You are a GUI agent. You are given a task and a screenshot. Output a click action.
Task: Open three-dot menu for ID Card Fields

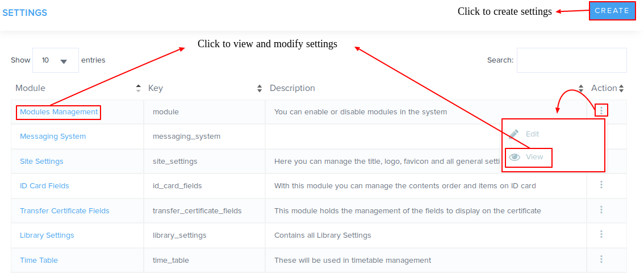[x=601, y=185]
